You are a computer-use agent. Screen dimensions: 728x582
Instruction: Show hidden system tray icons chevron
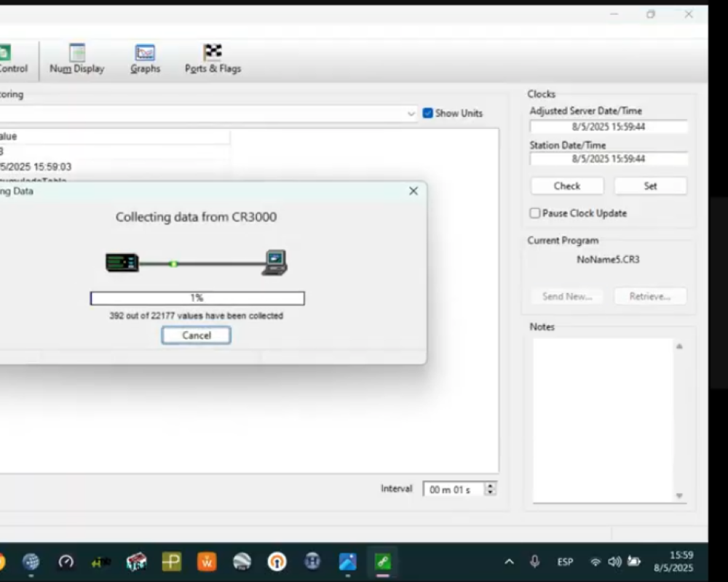509,562
